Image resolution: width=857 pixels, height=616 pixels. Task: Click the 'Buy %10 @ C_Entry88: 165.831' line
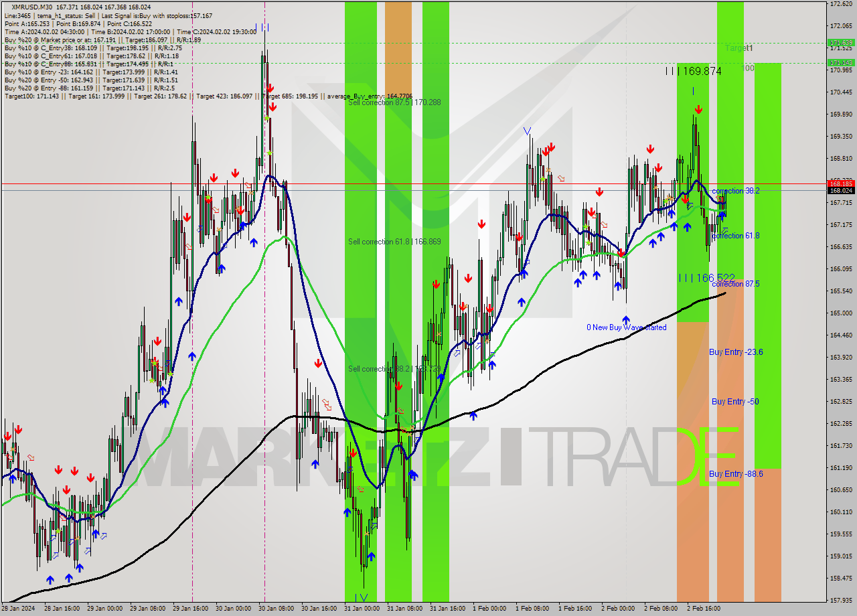[89, 64]
